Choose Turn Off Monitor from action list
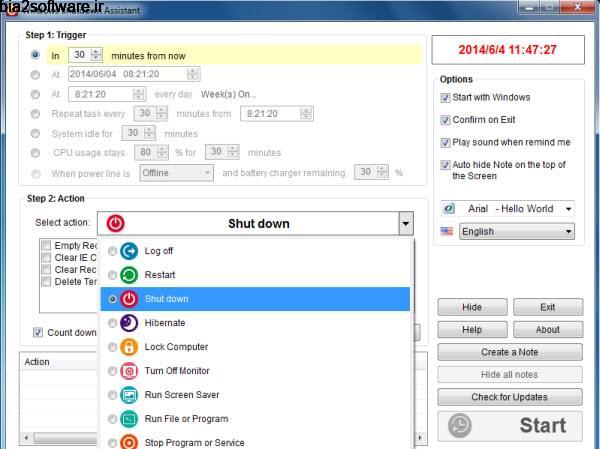Viewport: 600px width, 449px height. pyautogui.click(x=255, y=371)
